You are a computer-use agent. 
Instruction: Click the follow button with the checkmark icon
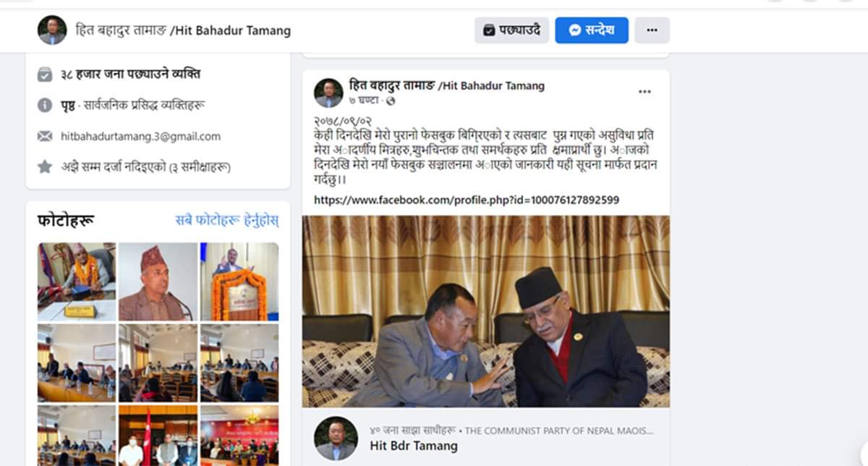511,30
